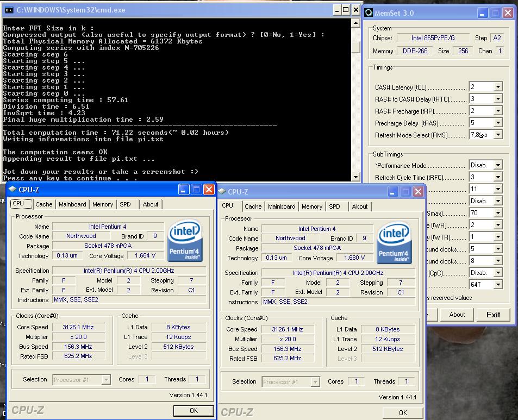
Task: Open Performance Mode dropdown
Action: coord(498,165)
